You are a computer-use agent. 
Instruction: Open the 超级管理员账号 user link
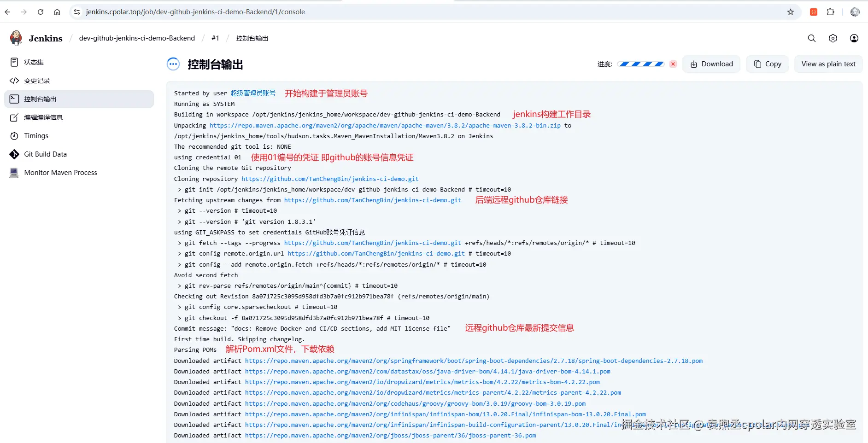coord(253,93)
